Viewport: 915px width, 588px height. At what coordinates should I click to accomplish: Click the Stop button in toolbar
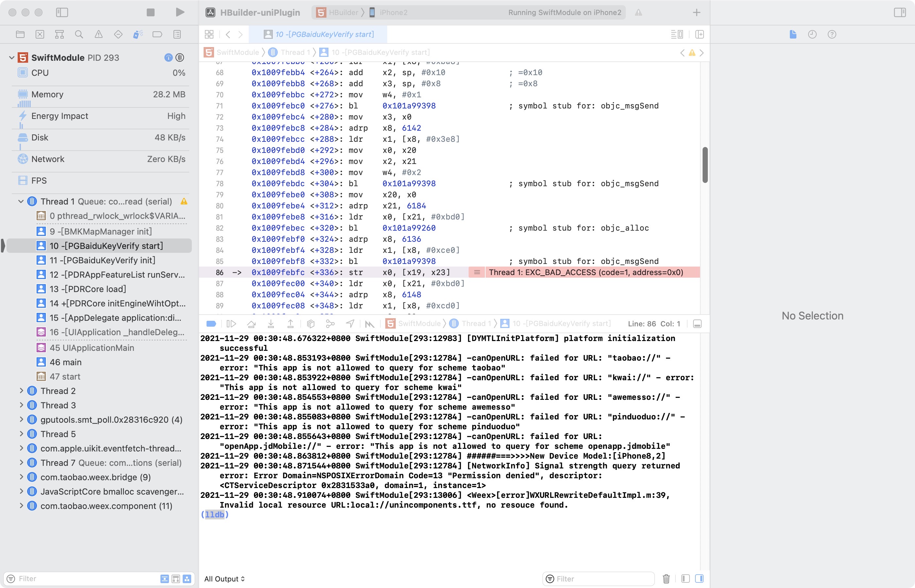point(150,12)
